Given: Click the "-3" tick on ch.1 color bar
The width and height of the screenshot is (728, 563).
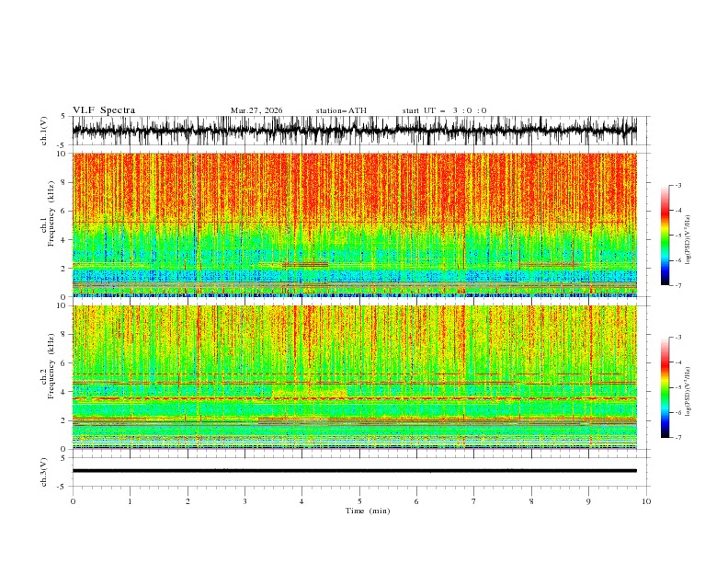Looking at the screenshot, I should [x=677, y=185].
